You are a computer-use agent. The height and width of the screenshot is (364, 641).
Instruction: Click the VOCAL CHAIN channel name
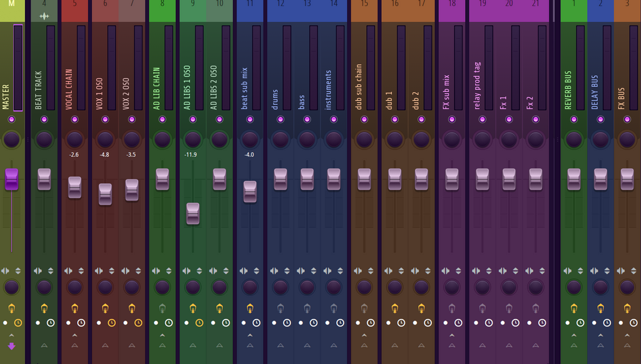pos(69,89)
